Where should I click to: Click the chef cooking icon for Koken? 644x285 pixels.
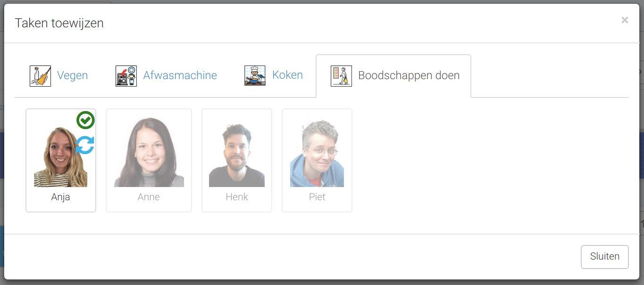[255, 75]
